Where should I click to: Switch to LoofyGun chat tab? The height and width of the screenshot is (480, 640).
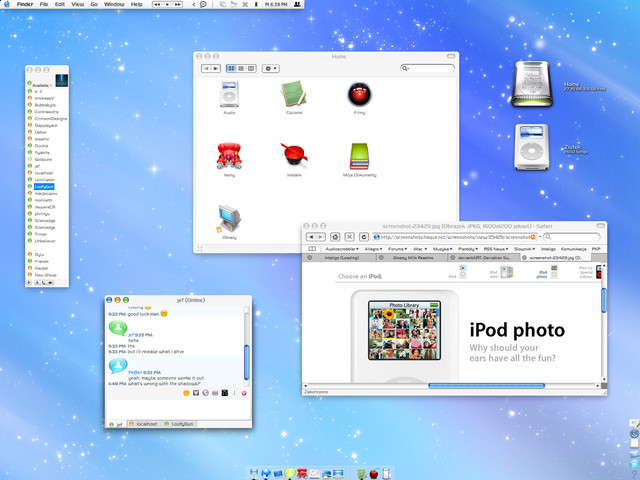click(180, 424)
